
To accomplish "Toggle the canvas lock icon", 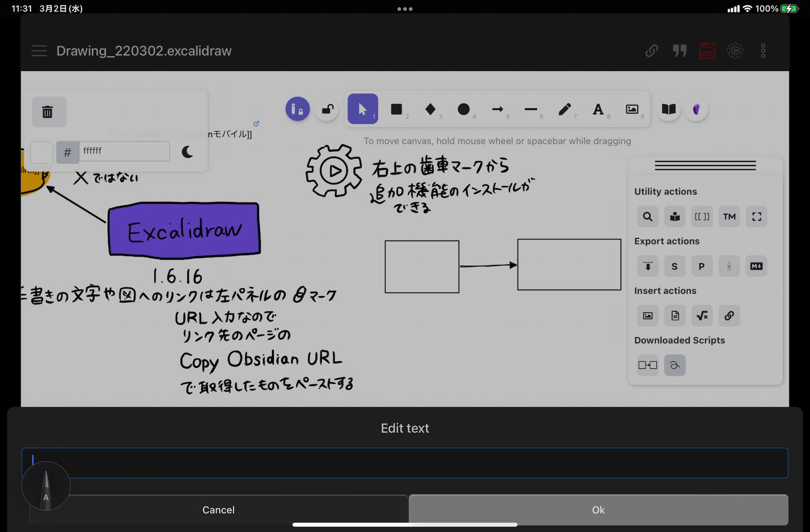I will (327, 110).
